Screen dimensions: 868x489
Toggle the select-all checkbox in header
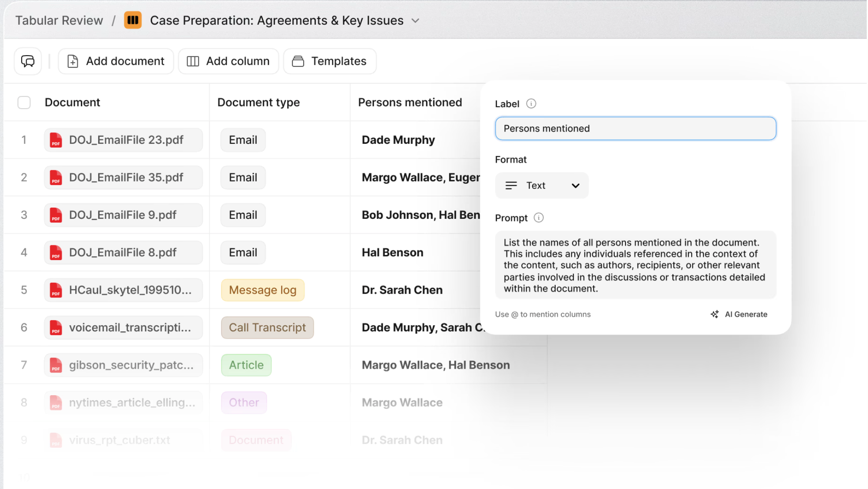[x=24, y=102]
